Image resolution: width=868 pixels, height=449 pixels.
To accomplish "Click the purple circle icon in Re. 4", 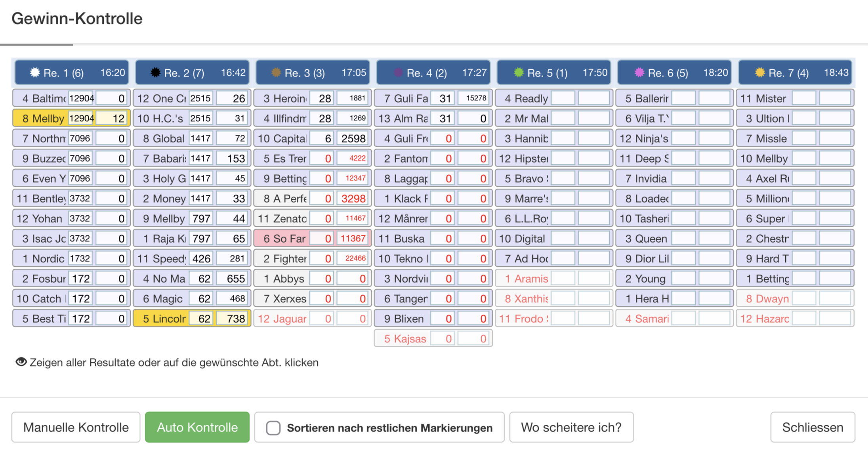I will [398, 73].
